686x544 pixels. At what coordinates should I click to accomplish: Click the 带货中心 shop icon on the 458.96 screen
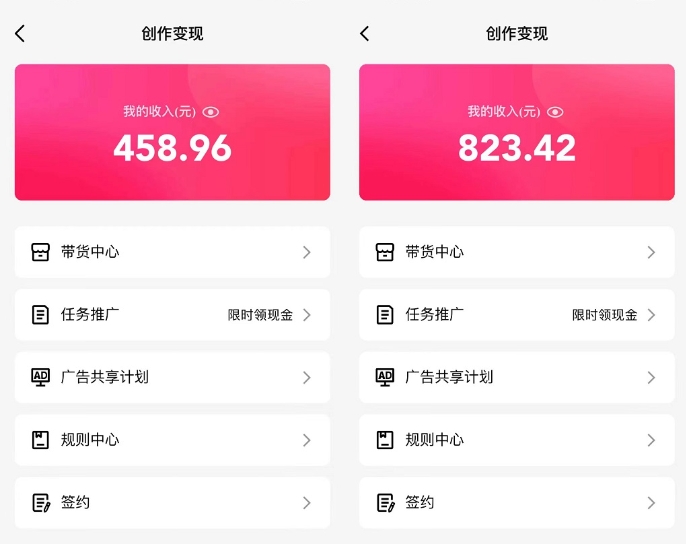tap(40, 252)
